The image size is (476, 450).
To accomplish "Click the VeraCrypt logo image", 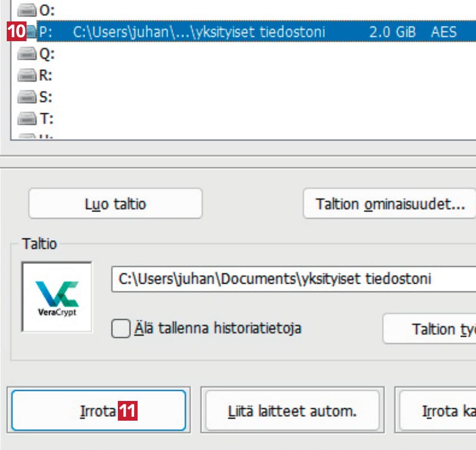I will [x=57, y=297].
